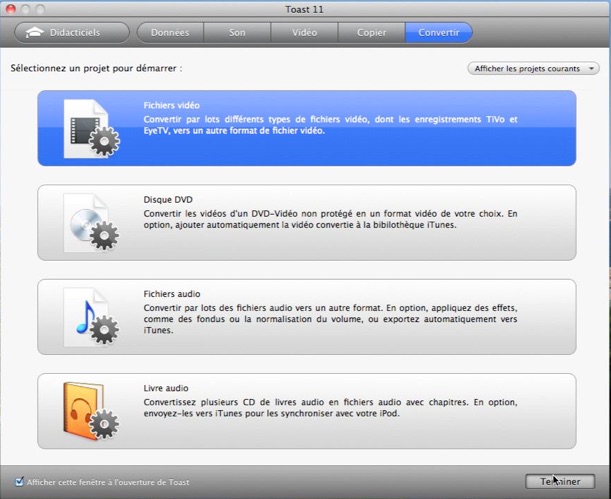The height and width of the screenshot is (499, 611).
Task: Close the Toast 11 window
Action: 11,9
